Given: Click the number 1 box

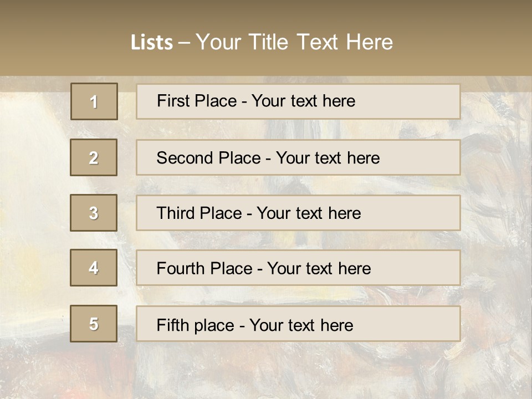Looking at the screenshot, I should [94, 101].
